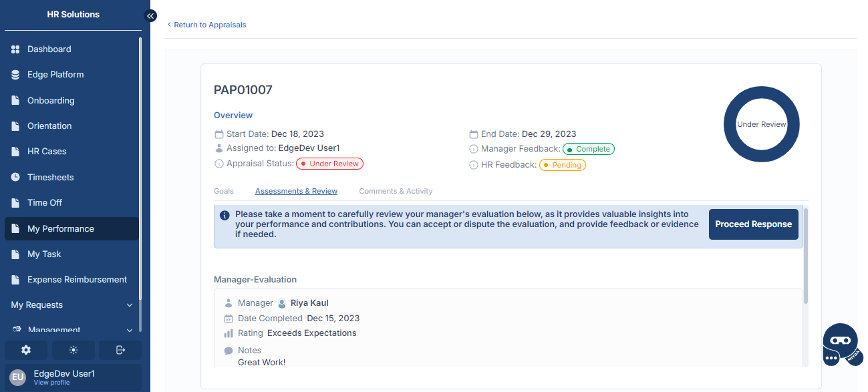Image resolution: width=868 pixels, height=392 pixels.
Task: Open Expense Reimbursement menu item
Action: pyautogui.click(x=71, y=280)
